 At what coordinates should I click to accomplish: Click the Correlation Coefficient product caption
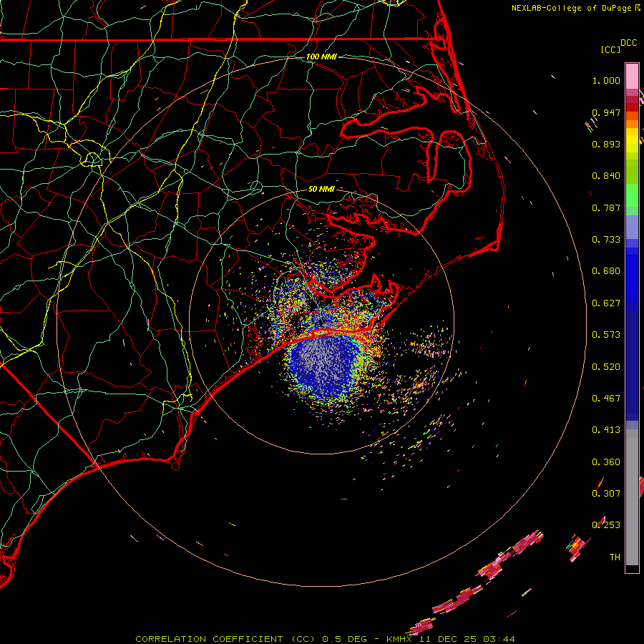pyautogui.click(x=325, y=639)
